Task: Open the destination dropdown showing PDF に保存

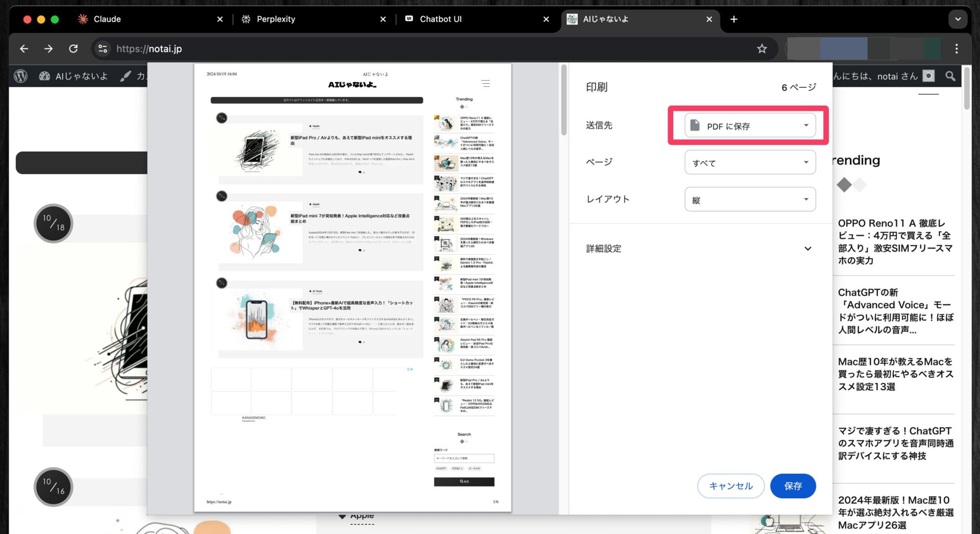Action: pos(749,126)
